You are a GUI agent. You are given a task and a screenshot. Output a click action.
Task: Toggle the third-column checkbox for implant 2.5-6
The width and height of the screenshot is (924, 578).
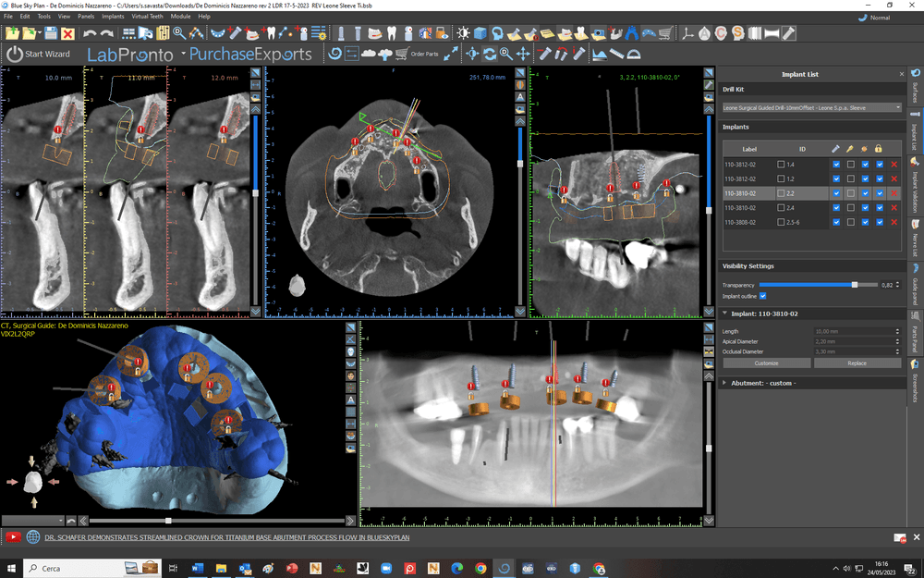pyautogui.click(x=865, y=222)
